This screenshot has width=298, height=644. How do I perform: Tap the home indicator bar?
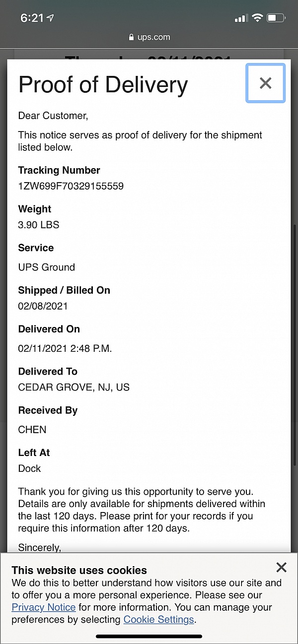[x=149, y=636]
